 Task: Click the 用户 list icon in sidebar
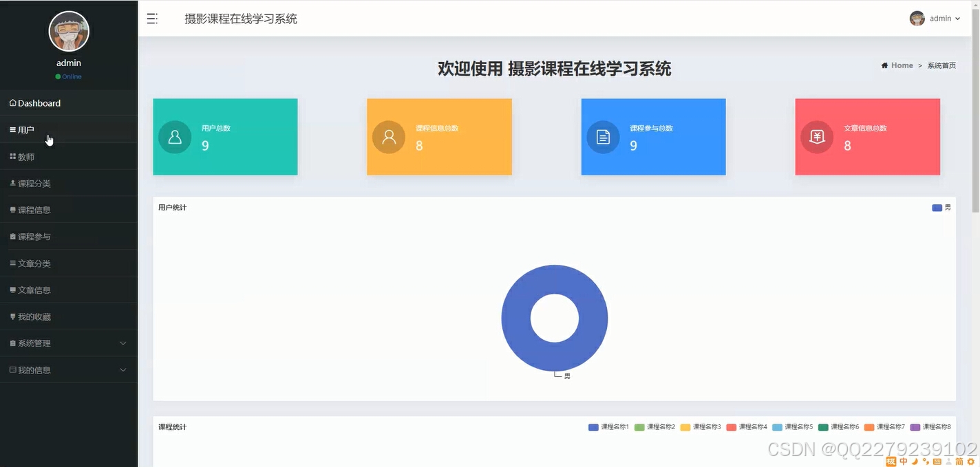(x=12, y=129)
